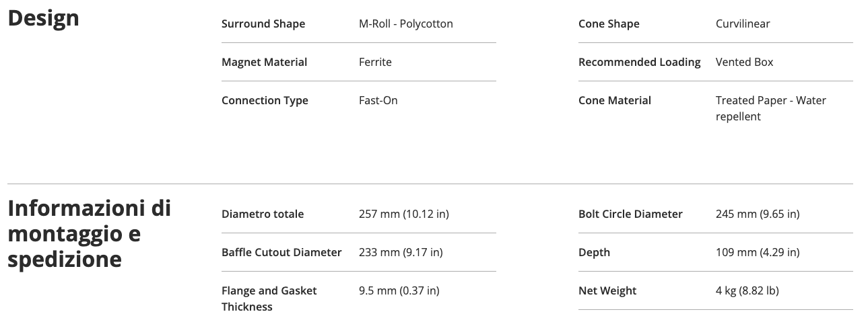Image resolution: width=868 pixels, height=316 pixels.
Task: Select the Baffle Cutout Diameter label
Action: tap(281, 253)
